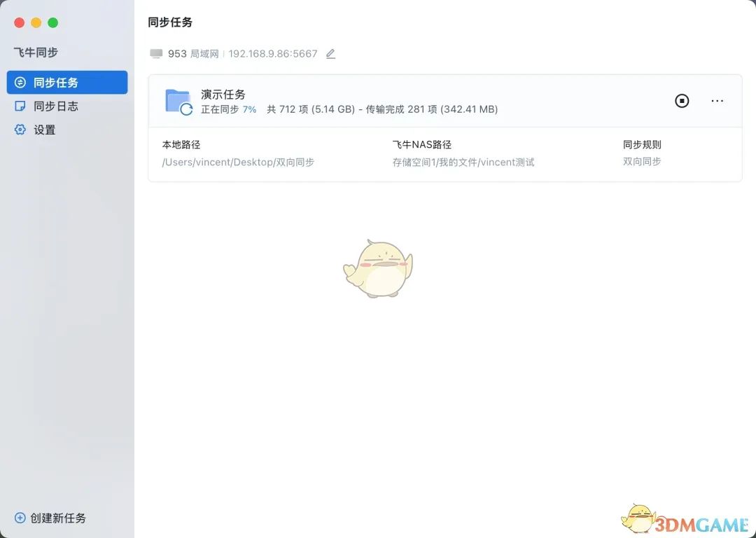Switch to the 同步日志 section
This screenshot has height=538, width=756.
(x=48, y=106)
